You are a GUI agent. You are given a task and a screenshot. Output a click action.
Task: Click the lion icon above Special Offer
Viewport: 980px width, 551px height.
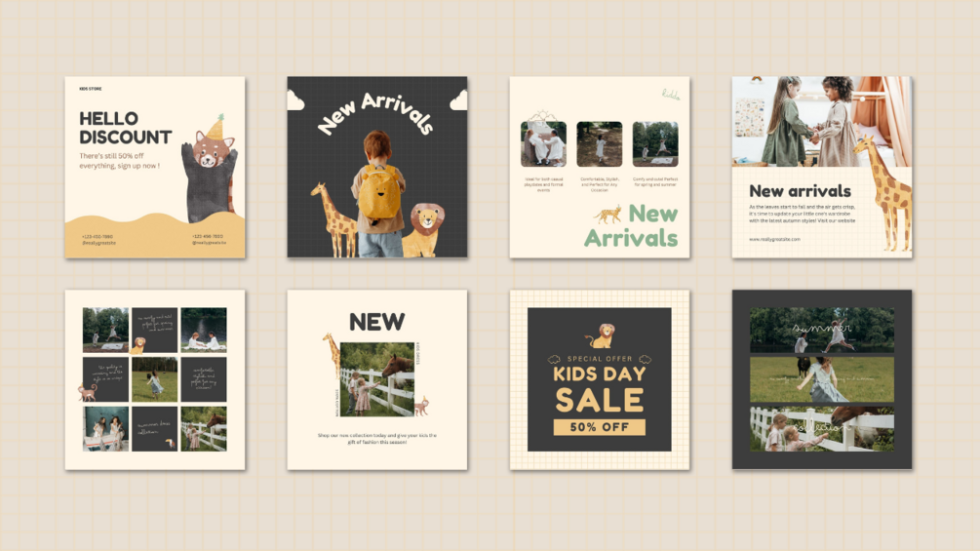600,336
